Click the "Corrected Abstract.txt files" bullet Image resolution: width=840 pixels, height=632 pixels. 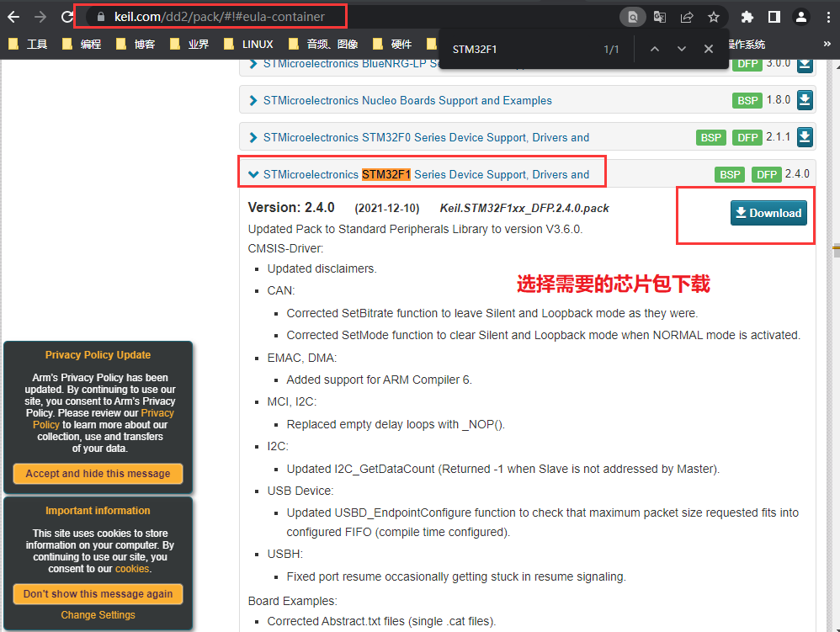tap(381, 621)
